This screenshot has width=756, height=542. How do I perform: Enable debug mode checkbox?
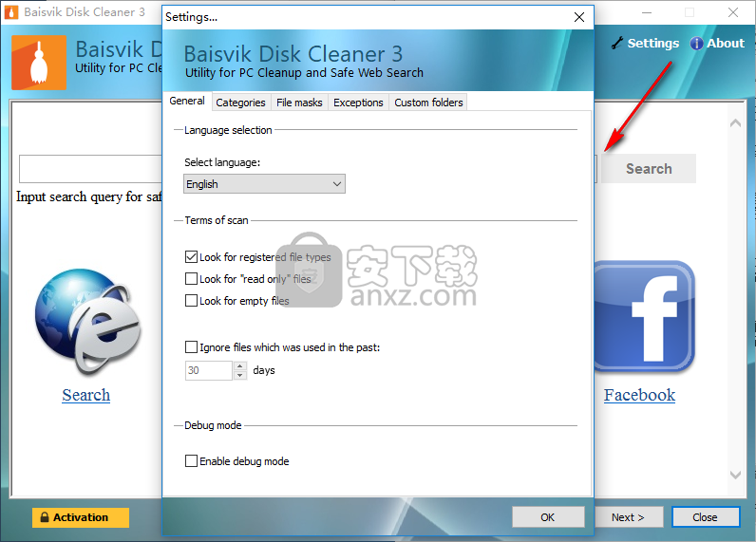[x=192, y=460]
